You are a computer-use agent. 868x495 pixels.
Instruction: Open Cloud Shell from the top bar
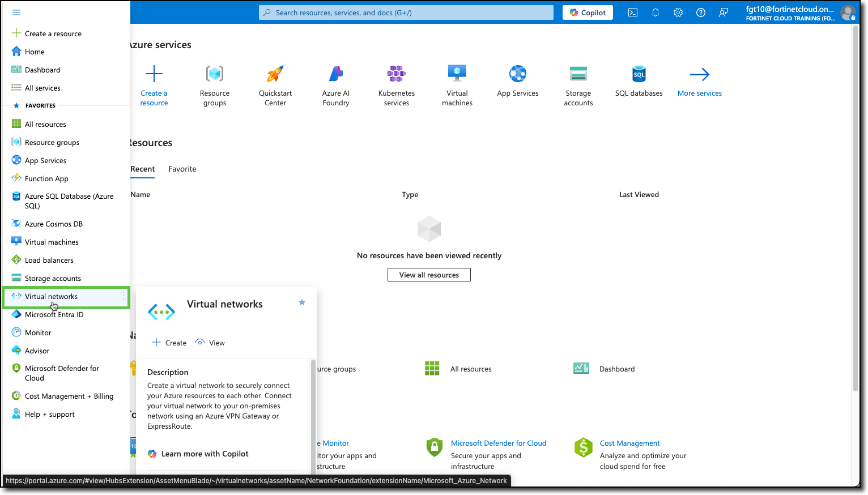(x=632, y=12)
